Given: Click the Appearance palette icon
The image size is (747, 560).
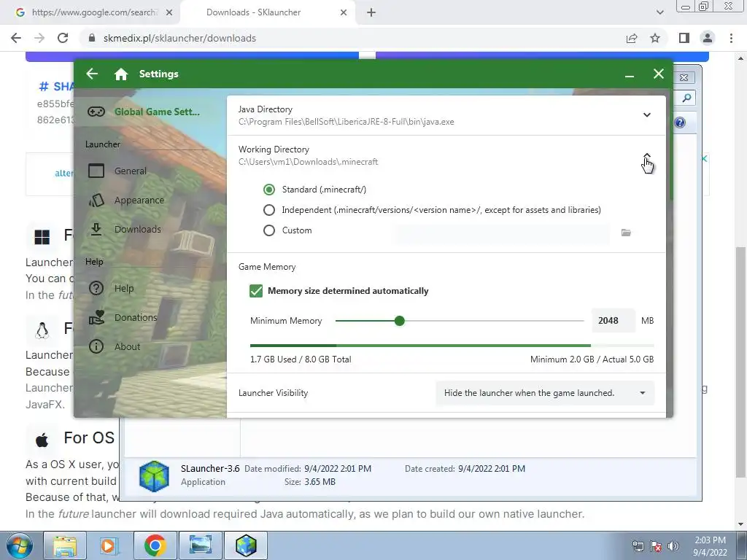Looking at the screenshot, I should [x=96, y=201].
